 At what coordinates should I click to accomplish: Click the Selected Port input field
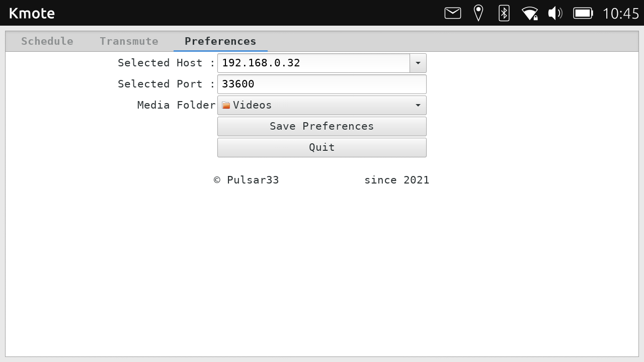click(321, 84)
